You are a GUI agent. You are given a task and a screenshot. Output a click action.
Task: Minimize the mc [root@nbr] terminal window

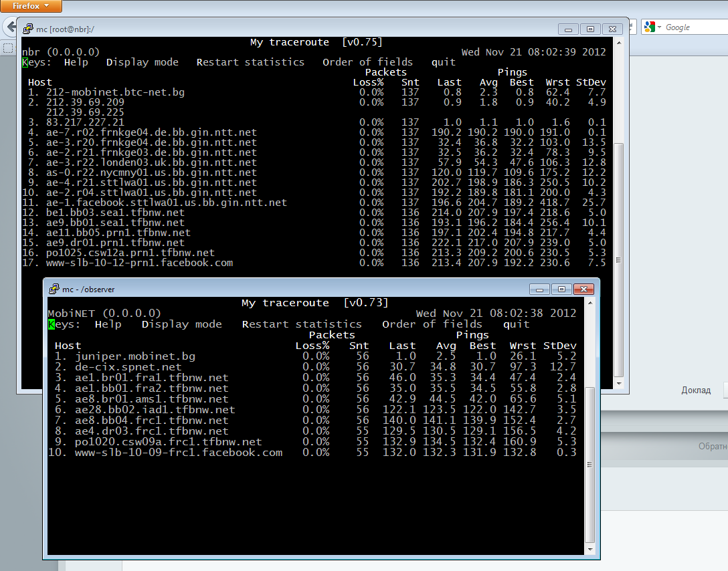[x=569, y=29]
